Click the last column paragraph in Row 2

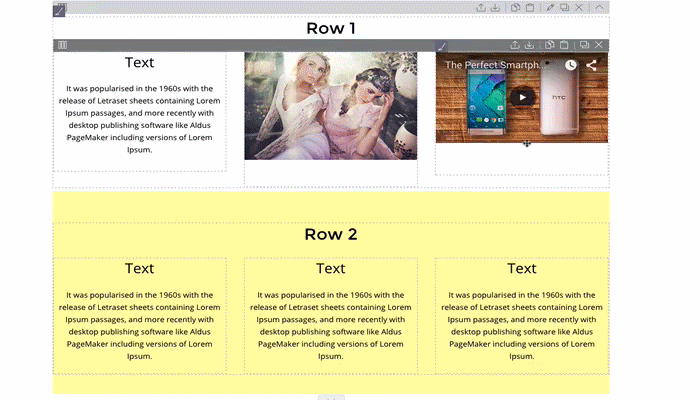pos(522,325)
